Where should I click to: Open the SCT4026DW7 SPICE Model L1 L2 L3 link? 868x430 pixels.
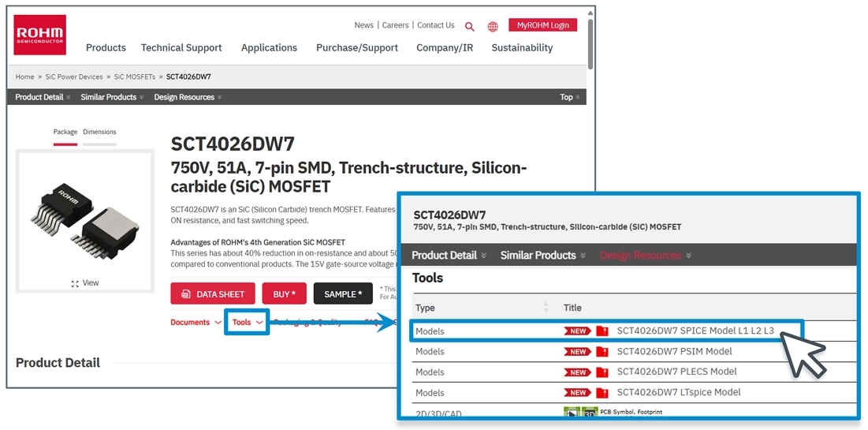pos(695,331)
